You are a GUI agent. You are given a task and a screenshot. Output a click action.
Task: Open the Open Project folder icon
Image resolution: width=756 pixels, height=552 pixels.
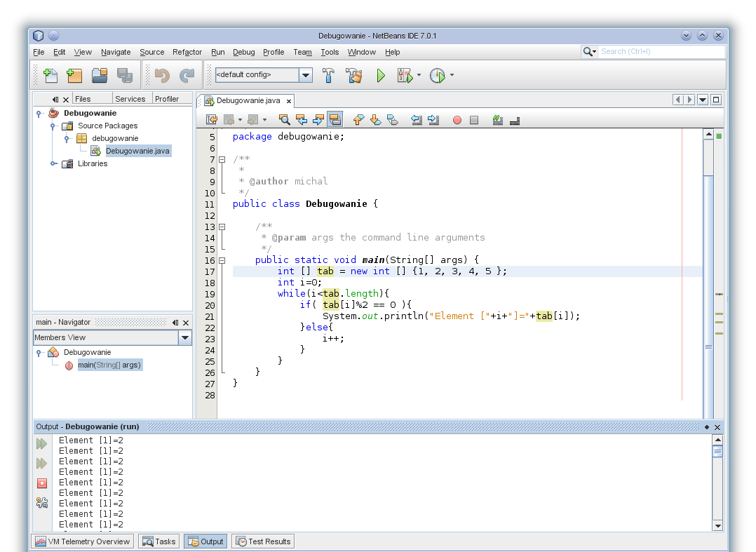point(100,76)
